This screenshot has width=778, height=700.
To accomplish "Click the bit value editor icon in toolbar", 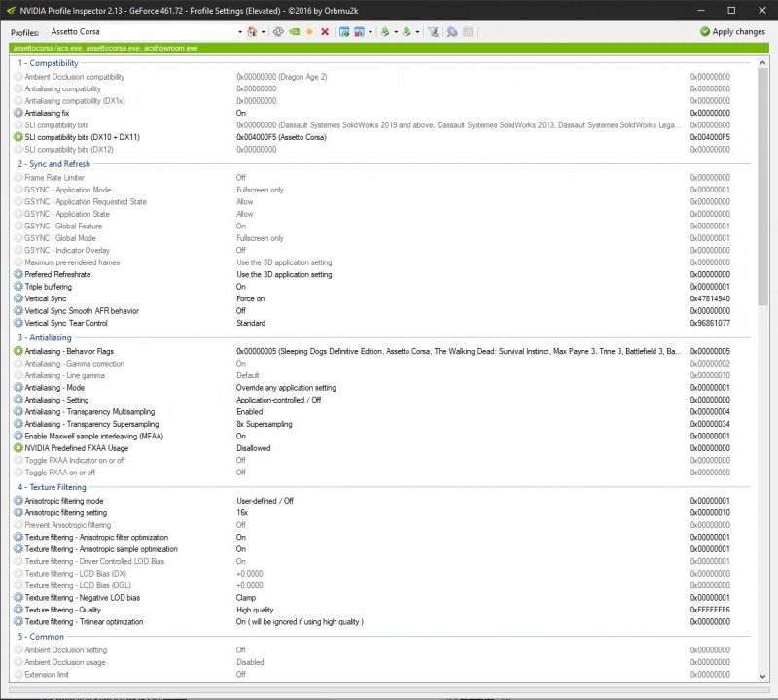I will tap(468, 32).
